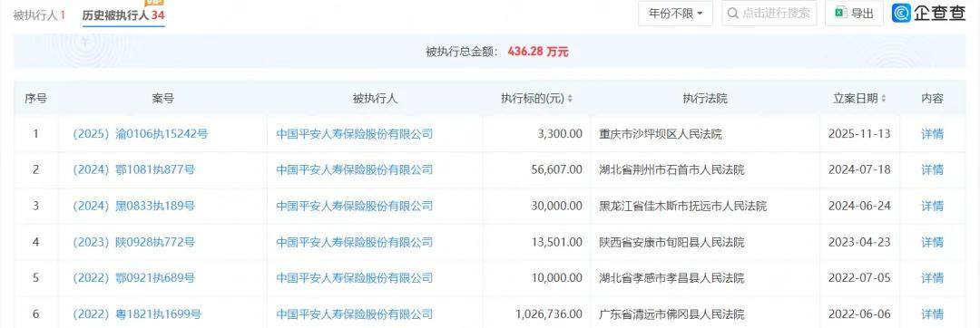The height and width of the screenshot is (328, 980).
Task: Click 湖北省荆州市石首市人民法院 court cell
Action: (x=671, y=169)
